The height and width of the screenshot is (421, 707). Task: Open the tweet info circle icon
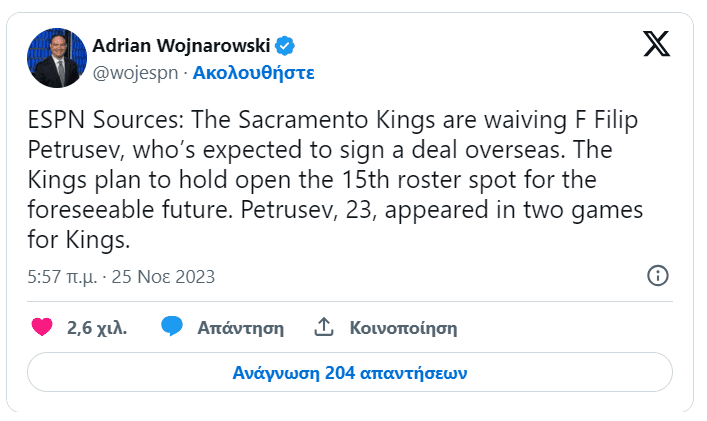(x=658, y=276)
